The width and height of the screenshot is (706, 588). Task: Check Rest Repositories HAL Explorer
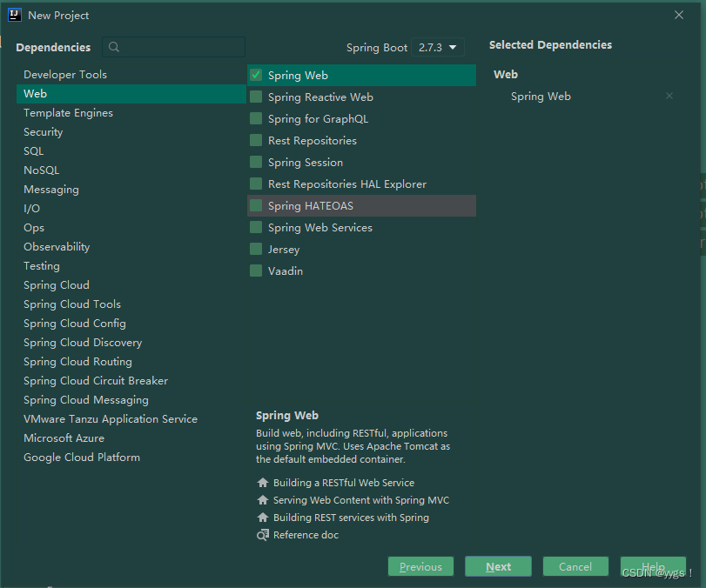pos(256,184)
